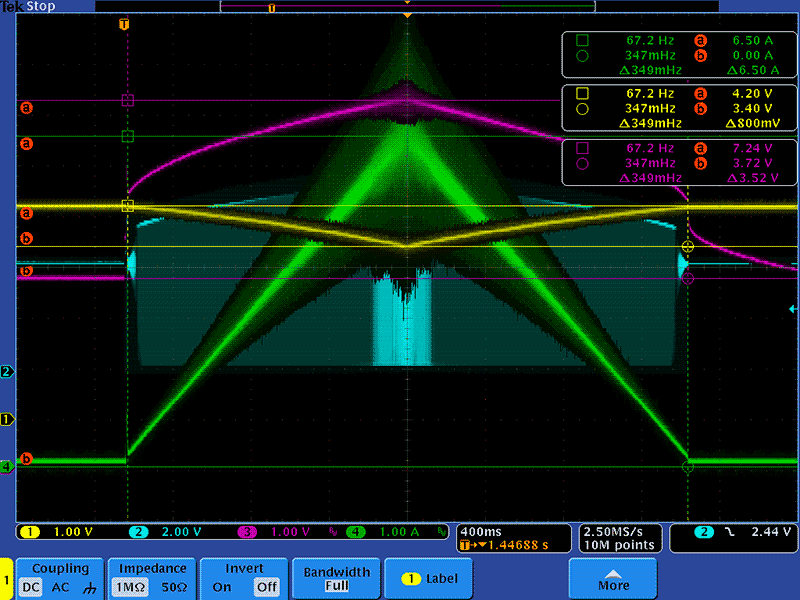Image resolution: width=800 pixels, height=600 pixels.
Task: Click the magenta circle cursor on the waveform
Action: (687, 278)
